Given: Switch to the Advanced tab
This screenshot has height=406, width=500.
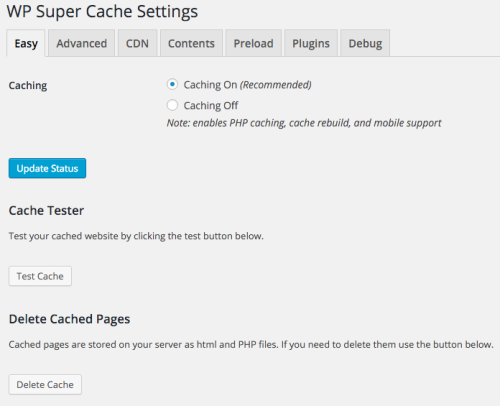Looking at the screenshot, I should point(82,43).
